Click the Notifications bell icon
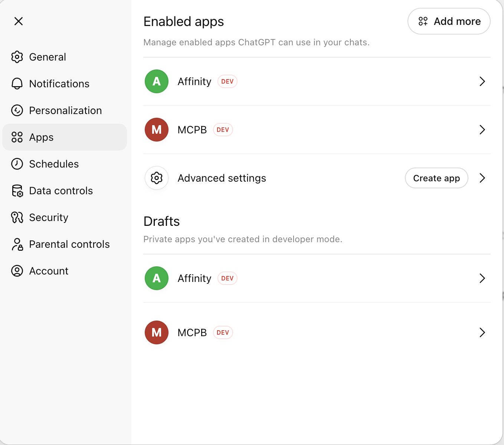The width and height of the screenshot is (504, 445). click(17, 84)
